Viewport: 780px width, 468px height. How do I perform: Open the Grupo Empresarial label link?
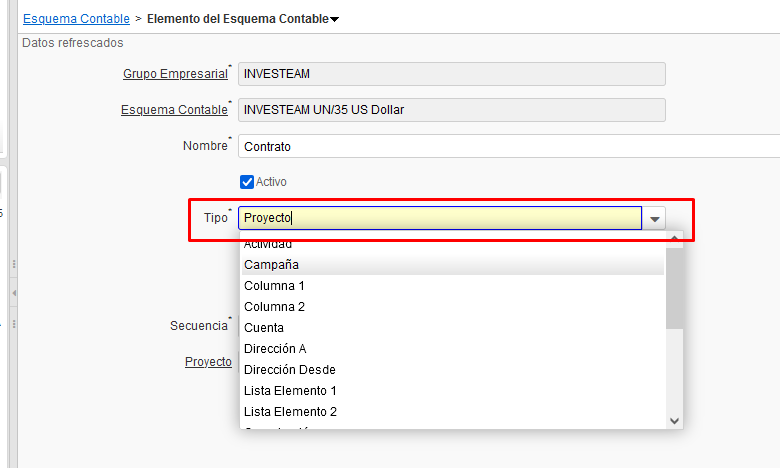(175, 74)
